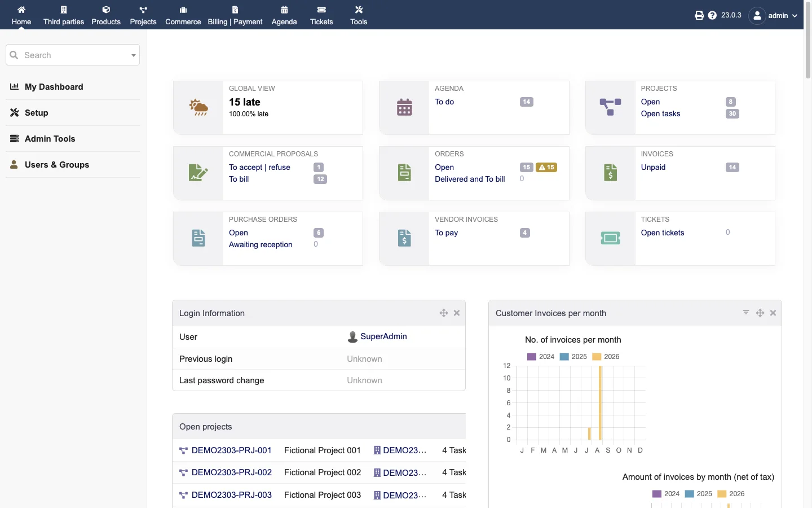The width and height of the screenshot is (812, 508).
Task: Open the SuperAdmin user link
Action: (383, 336)
